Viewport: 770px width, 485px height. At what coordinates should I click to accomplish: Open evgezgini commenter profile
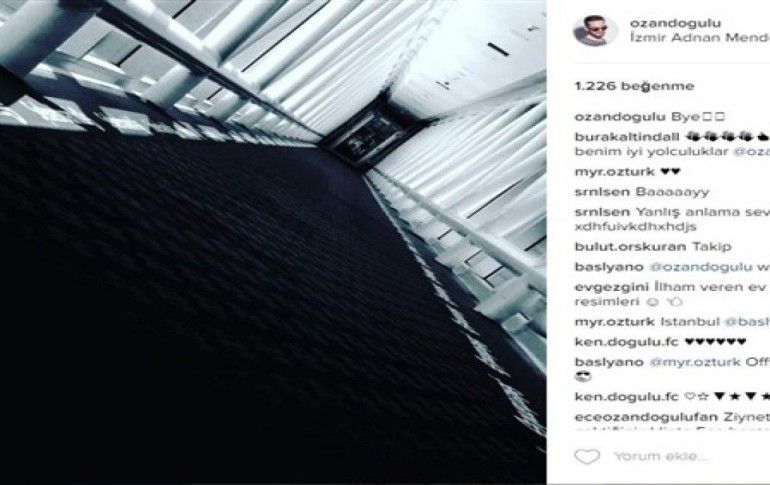click(x=612, y=287)
